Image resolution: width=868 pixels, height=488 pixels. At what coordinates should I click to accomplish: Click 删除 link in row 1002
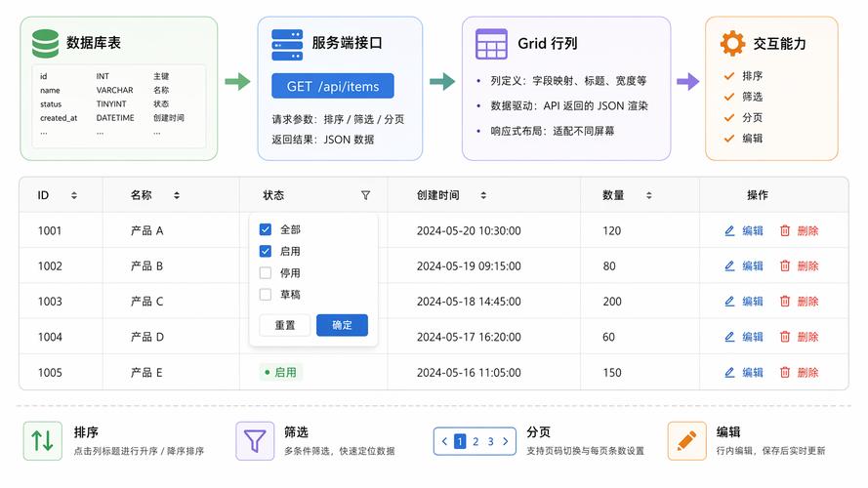point(807,266)
